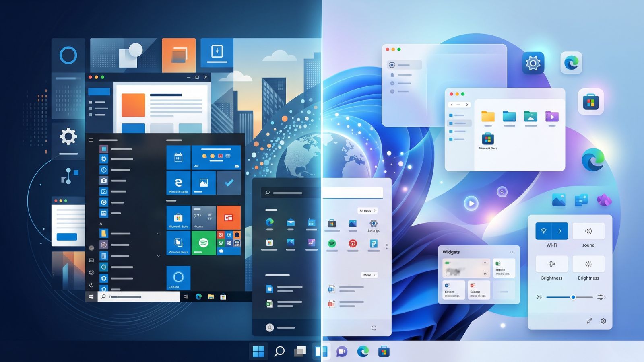
Task: Open the three-dot menu on the top-left widget card
Action: pos(486,263)
